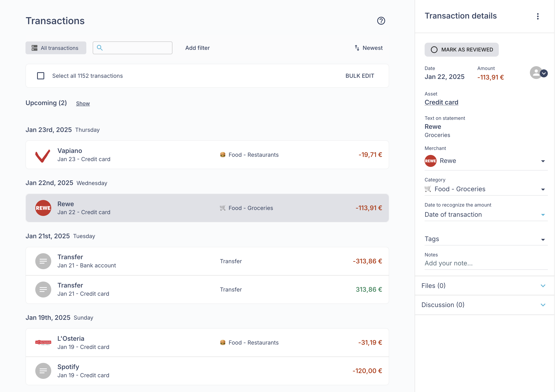Check the Select all 1152 transactions box
The width and height of the screenshot is (555, 392).
(x=41, y=76)
